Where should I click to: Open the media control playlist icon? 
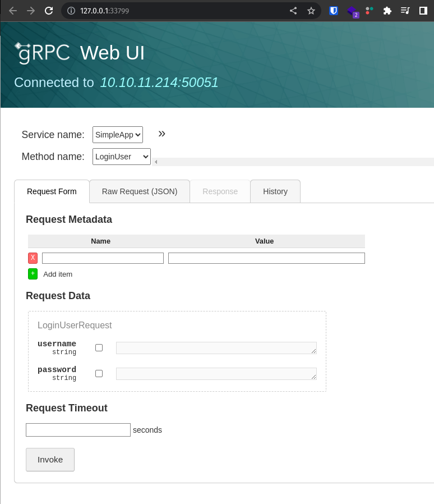(405, 11)
